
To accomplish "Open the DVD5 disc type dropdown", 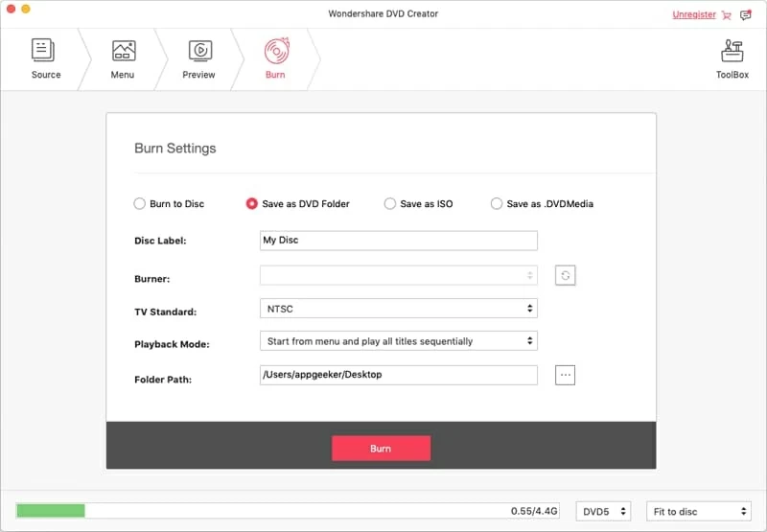I will point(603,512).
